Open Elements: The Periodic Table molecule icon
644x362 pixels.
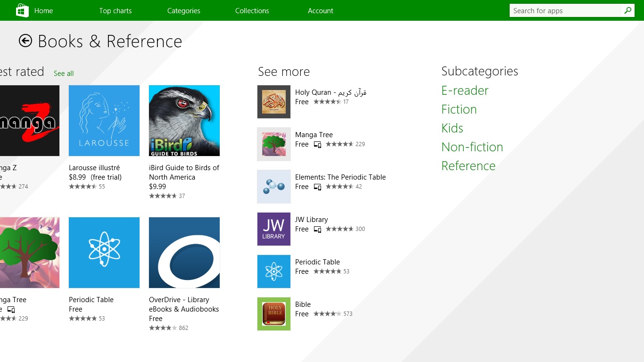click(274, 187)
